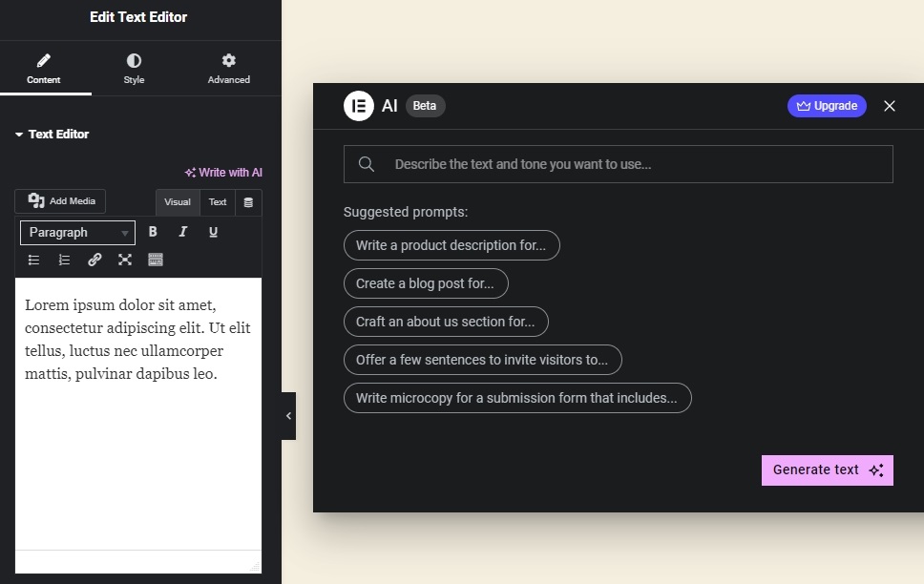Toggle the toolbar keyboard icon
Screen dimensions: 924x584
156,260
